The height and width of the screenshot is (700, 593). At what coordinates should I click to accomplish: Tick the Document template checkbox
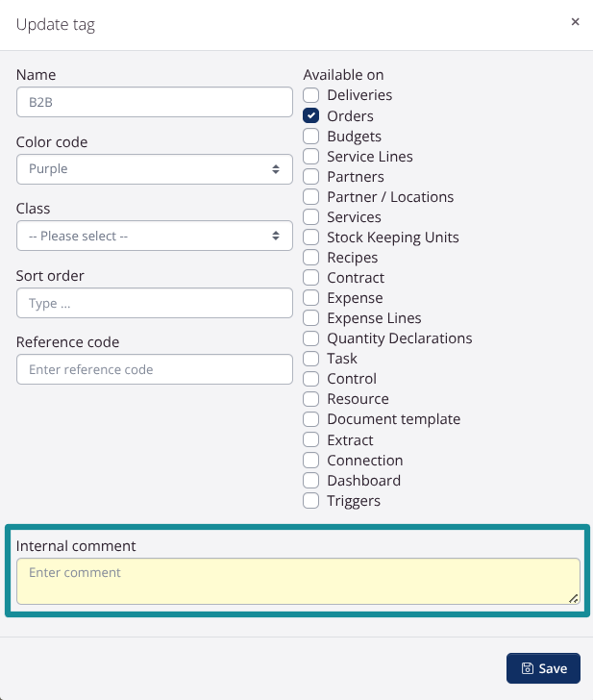click(311, 418)
